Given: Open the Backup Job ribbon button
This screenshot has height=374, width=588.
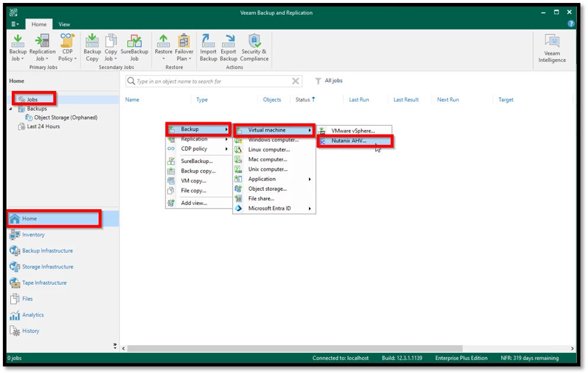Looking at the screenshot, I should pos(18,48).
